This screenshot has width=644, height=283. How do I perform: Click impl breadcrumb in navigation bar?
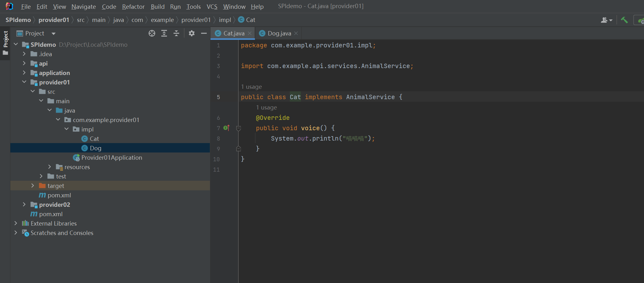coord(225,20)
